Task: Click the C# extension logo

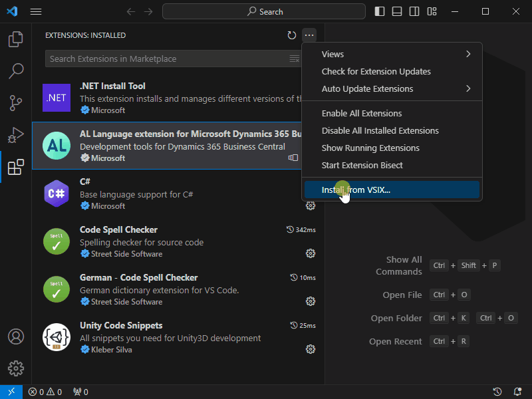Action: [57, 194]
